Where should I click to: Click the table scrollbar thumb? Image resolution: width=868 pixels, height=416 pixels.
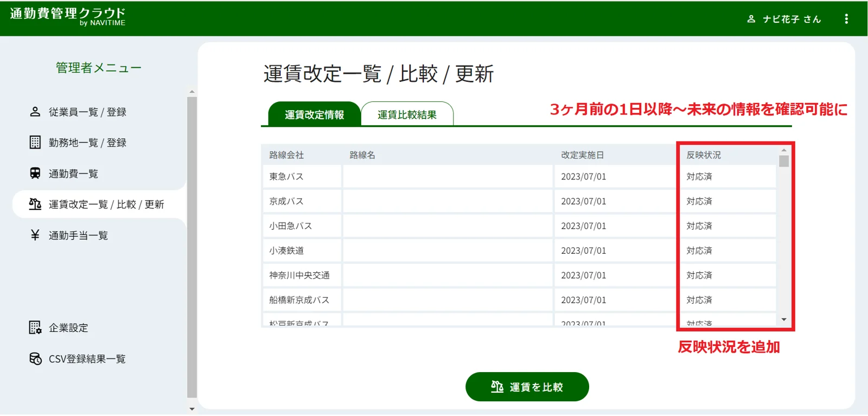click(x=784, y=161)
